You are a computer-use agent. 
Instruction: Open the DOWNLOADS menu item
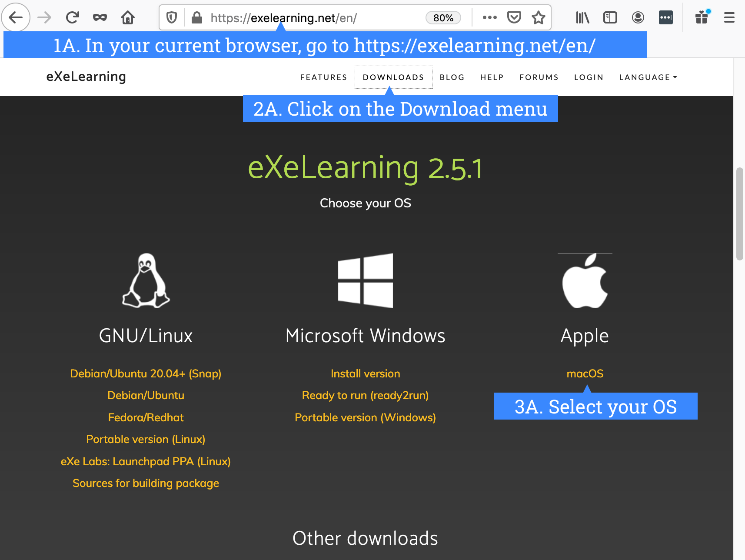393,77
